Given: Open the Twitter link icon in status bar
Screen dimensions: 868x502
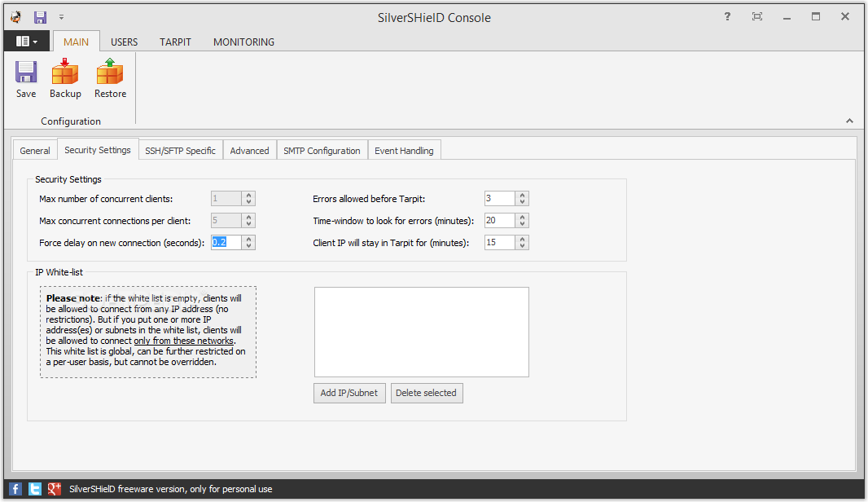Looking at the screenshot, I should click(35, 489).
